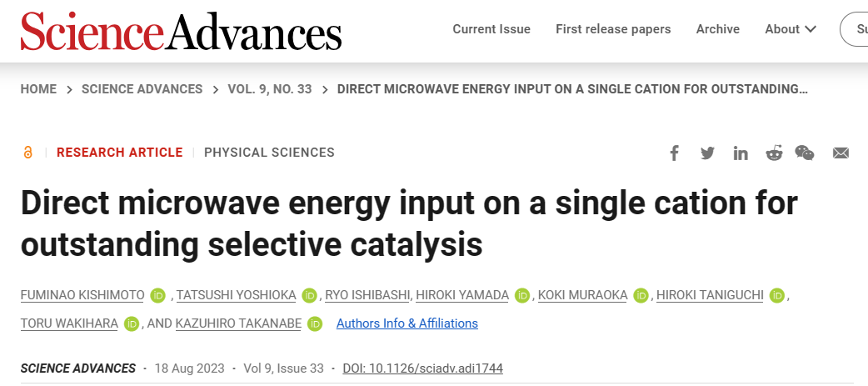Share article via WeChat
Viewport: 868px width, 386px height.
click(805, 153)
